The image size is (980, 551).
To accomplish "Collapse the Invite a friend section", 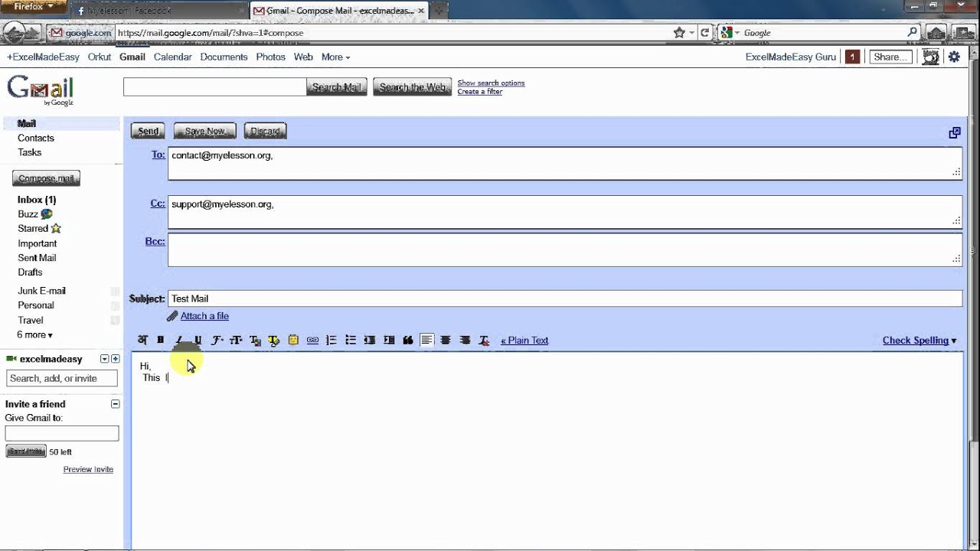I will click(115, 404).
